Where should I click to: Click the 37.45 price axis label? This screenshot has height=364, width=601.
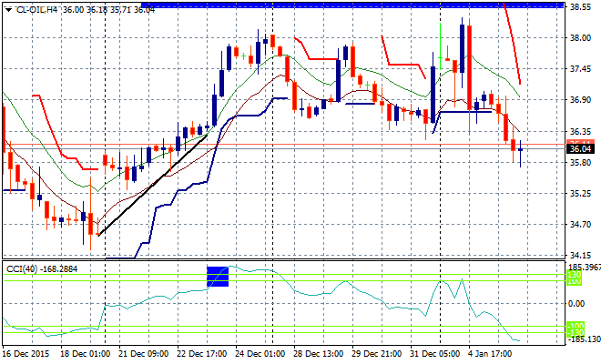pyautogui.click(x=580, y=69)
